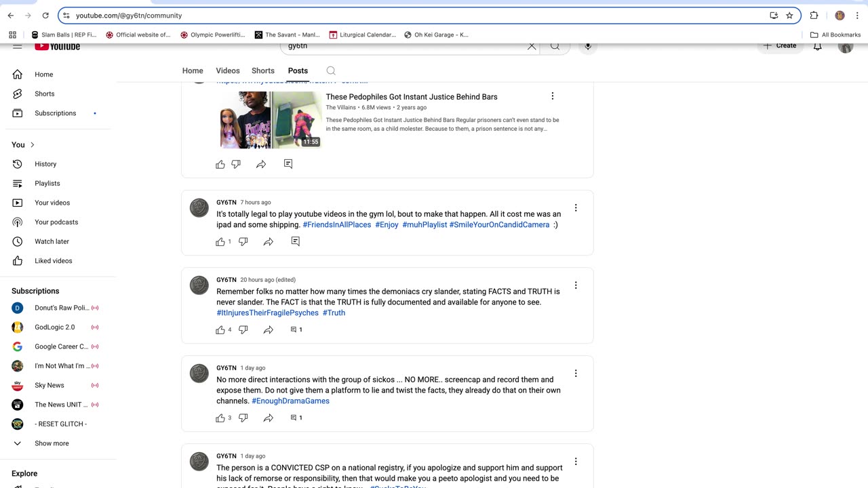This screenshot has height=488, width=868.
Task: Click the browser address bar URL
Action: (x=129, y=16)
